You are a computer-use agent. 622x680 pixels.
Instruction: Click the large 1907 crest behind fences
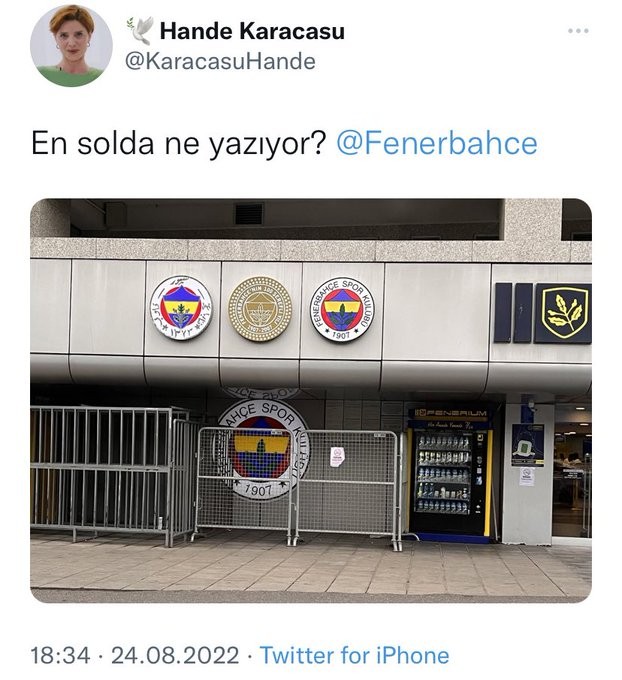262,450
